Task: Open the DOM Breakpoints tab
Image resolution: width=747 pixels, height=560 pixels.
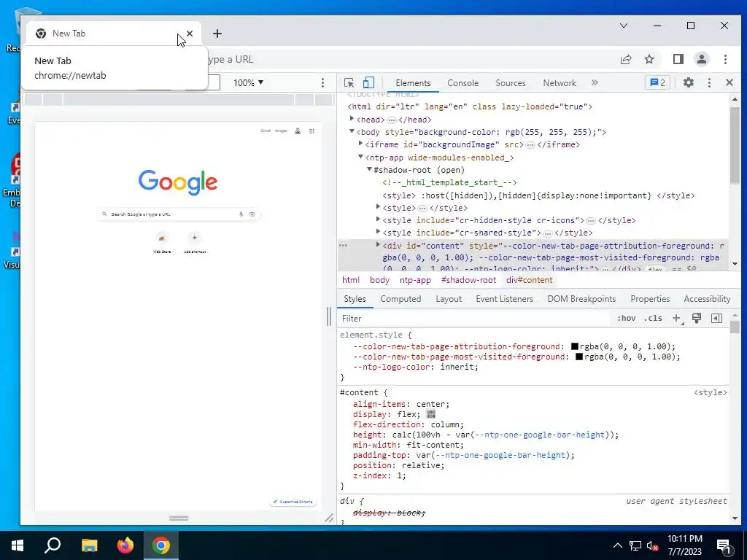Action: coord(581,298)
